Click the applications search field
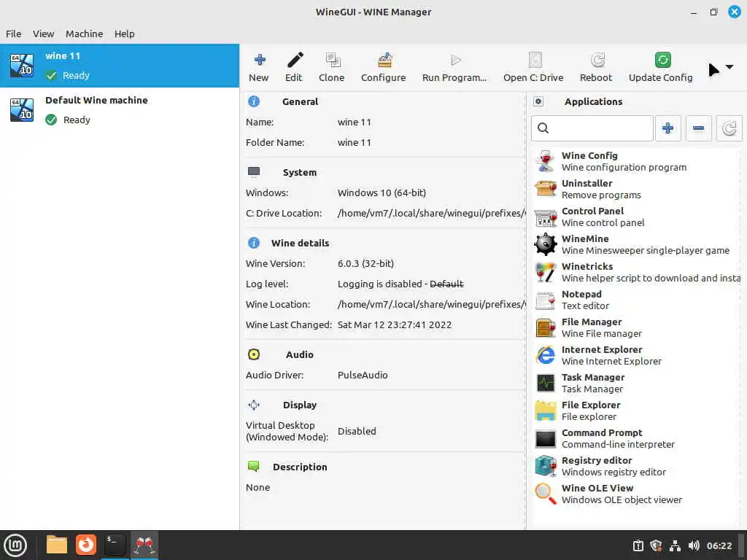 pyautogui.click(x=592, y=128)
